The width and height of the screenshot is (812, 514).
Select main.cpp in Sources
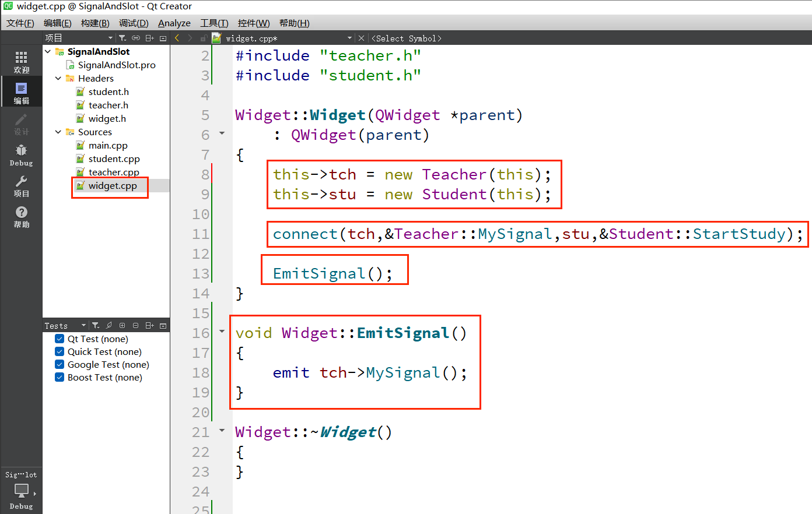pos(108,145)
